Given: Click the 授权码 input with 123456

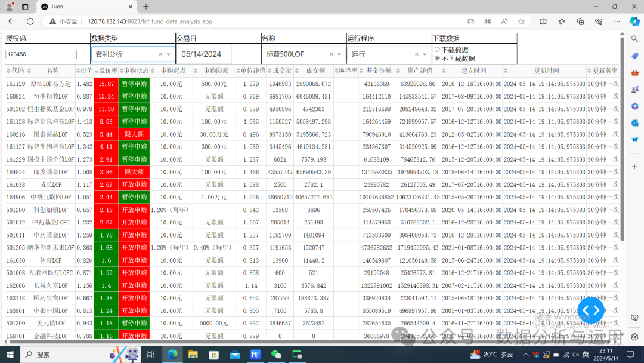Looking at the screenshot, I should 41,54.
